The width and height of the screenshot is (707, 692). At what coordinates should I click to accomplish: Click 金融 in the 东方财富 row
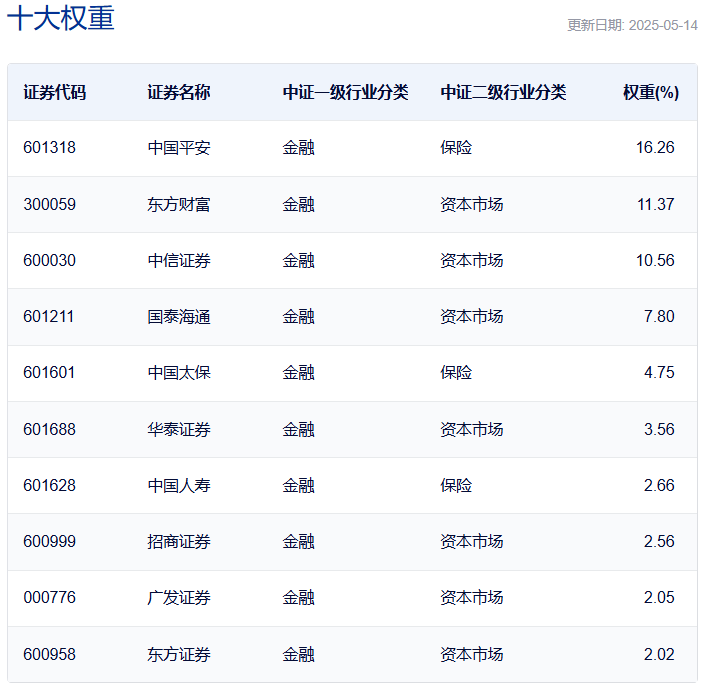pyautogui.click(x=298, y=205)
